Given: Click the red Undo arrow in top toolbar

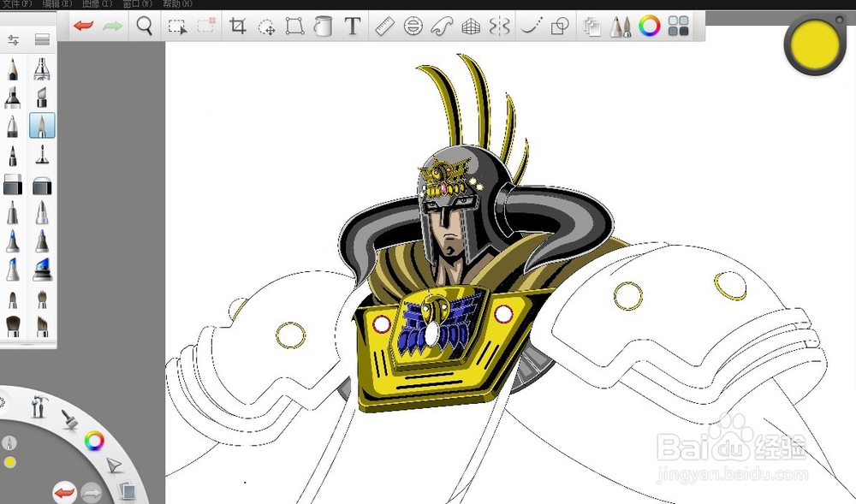Looking at the screenshot, I should (84, 26).
